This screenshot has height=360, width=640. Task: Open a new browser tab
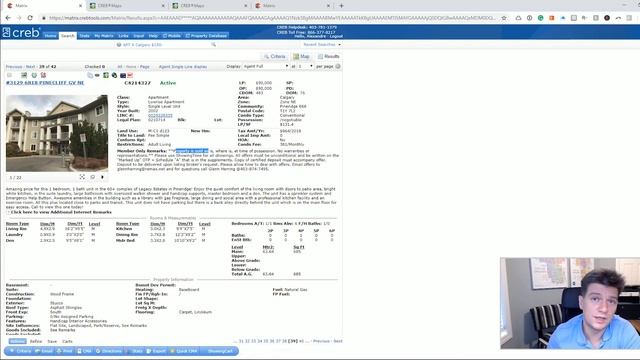pos(341,6)
